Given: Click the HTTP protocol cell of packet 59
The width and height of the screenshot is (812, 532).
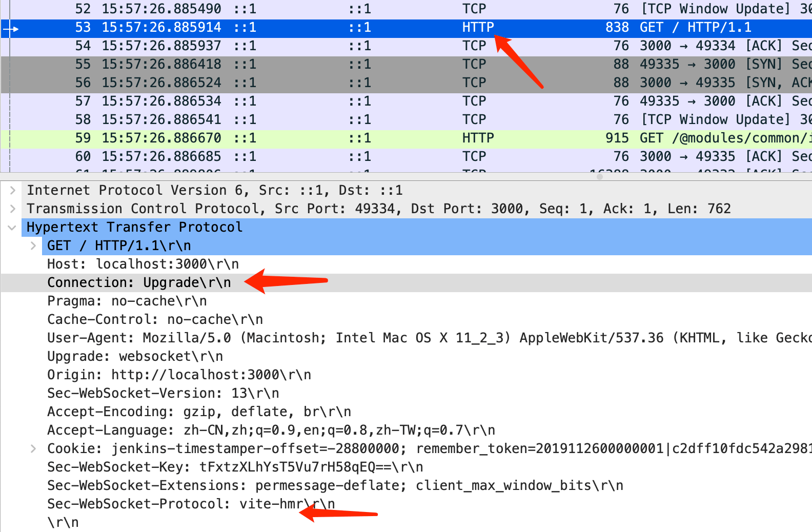Looking at the screenshot, I should click(x=478, y=138).
